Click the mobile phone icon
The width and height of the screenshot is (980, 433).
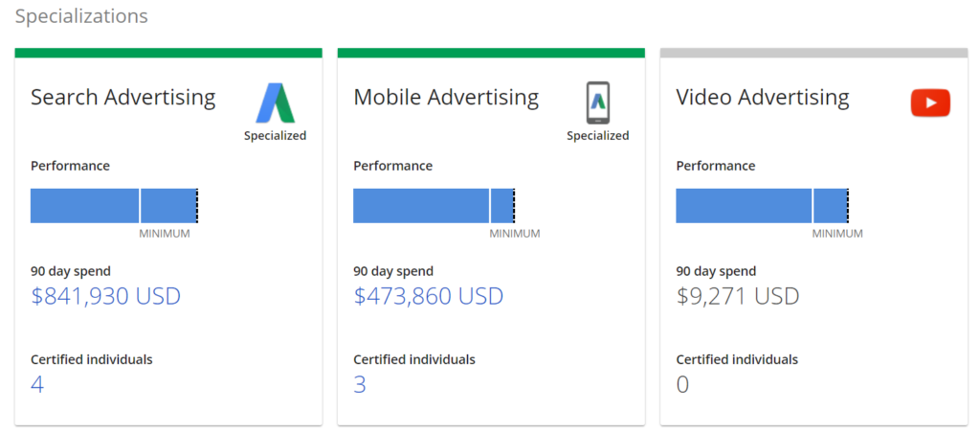[x=598, y=103]
